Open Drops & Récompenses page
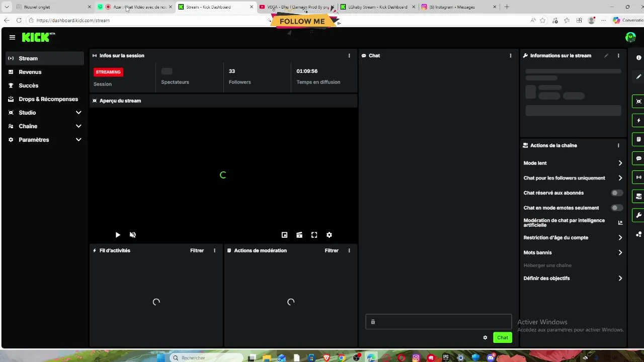The height and width of the screenshot is (362, 644). click(45, 99)
